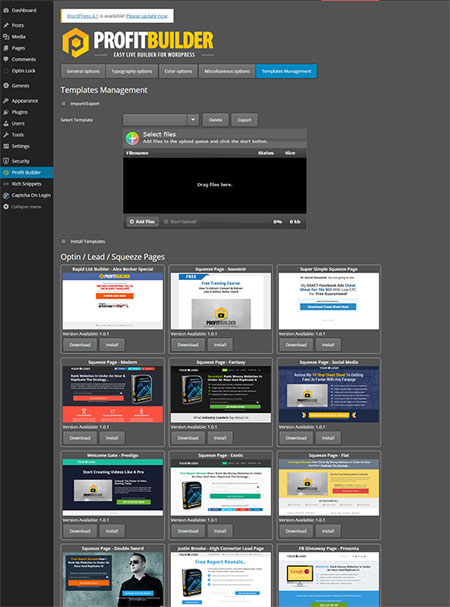Viewport: 450px width, 607px height.
Task: Click the Please update now link
Action: (147, 16)
